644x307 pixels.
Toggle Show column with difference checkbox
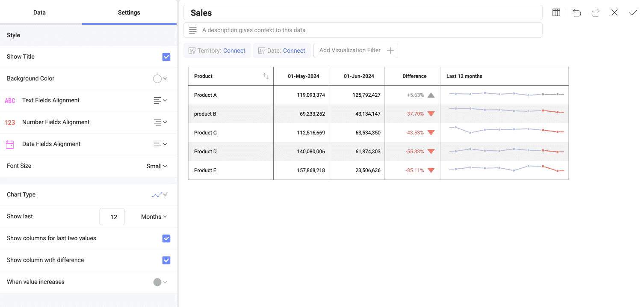(x=166, y=260)
